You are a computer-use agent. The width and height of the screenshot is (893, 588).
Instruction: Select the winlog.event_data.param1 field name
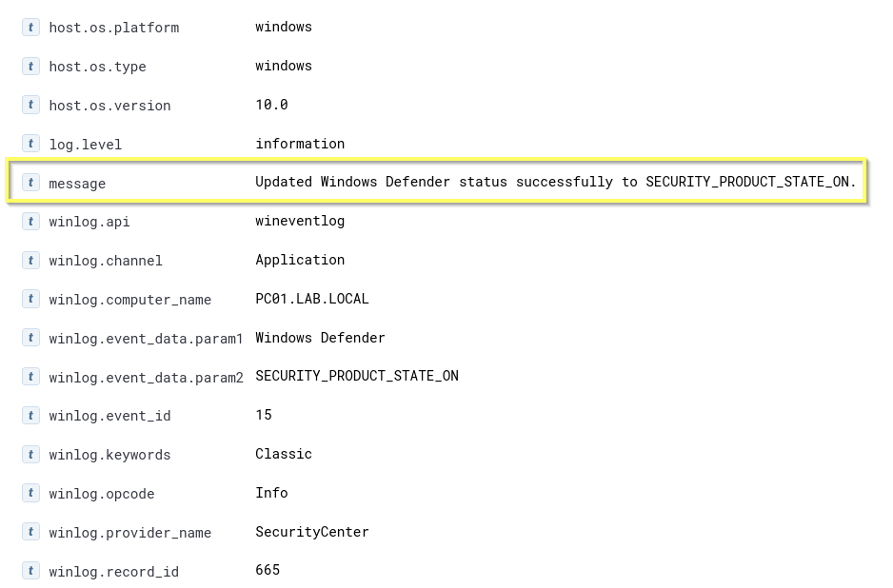[x=146, y=339]
